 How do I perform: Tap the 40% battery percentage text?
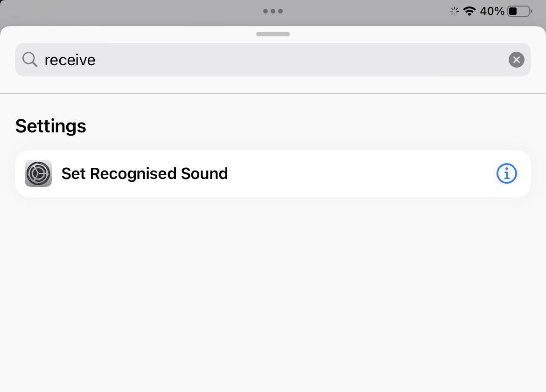492,11
